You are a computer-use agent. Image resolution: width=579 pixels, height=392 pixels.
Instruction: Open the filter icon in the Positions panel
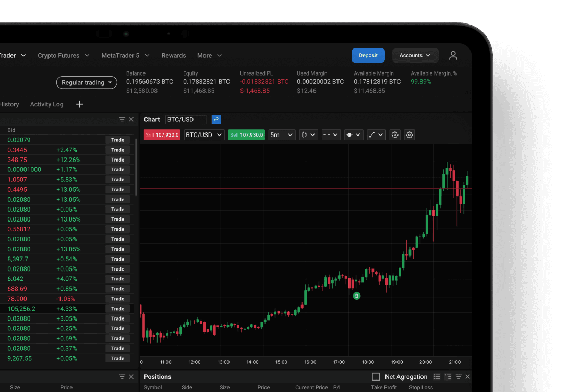(x=459, y=377)
